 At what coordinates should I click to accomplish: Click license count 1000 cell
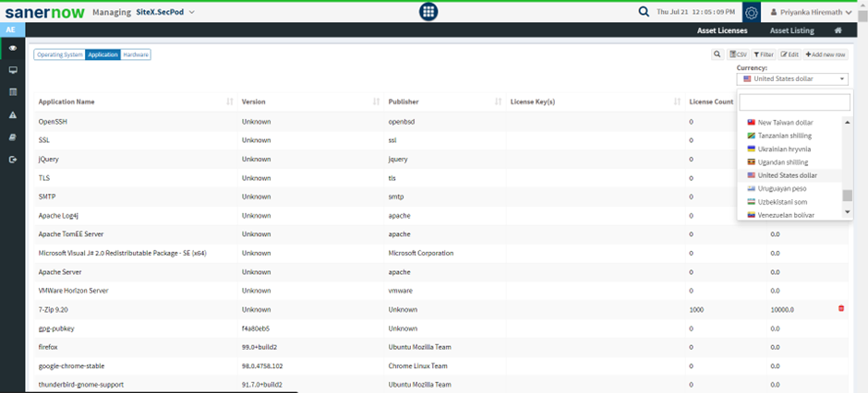(696, 310)
